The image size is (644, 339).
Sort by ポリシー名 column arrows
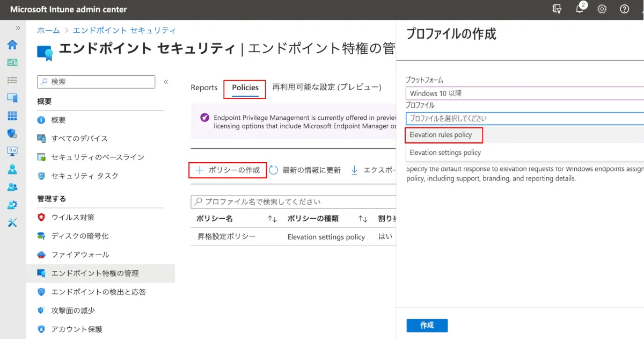[272, 219]
